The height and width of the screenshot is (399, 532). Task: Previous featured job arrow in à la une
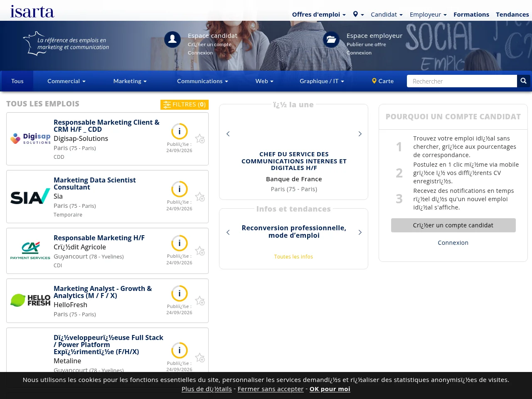click(x=228, y=134)
